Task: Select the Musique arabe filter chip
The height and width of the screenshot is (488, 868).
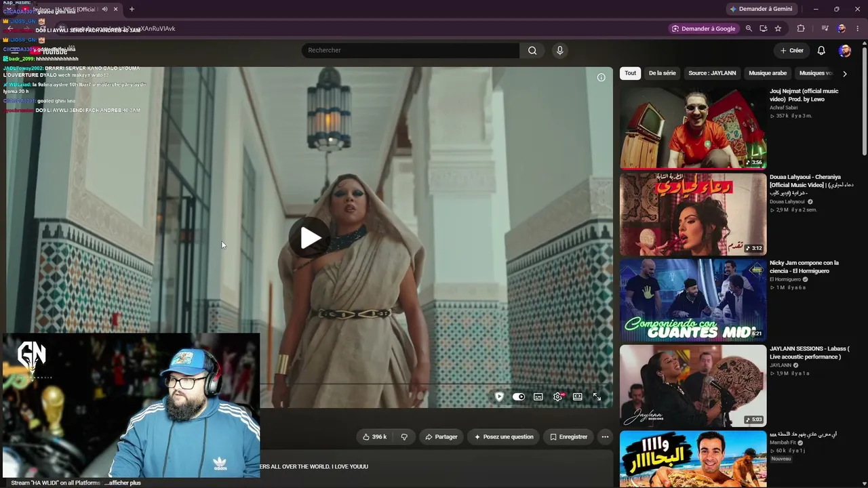Action: 768,73
